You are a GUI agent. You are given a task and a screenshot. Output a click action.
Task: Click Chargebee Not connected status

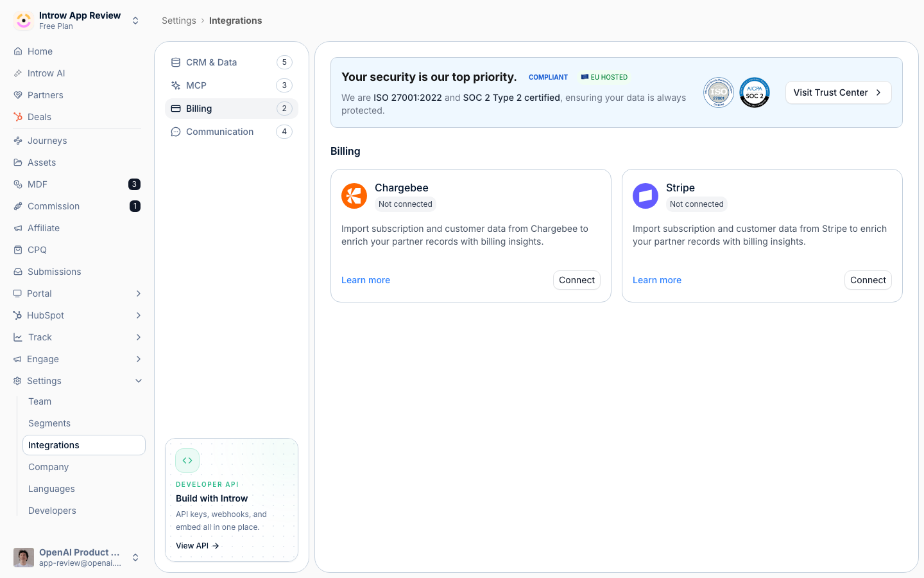pyautogui.click(x=406, y=204)
